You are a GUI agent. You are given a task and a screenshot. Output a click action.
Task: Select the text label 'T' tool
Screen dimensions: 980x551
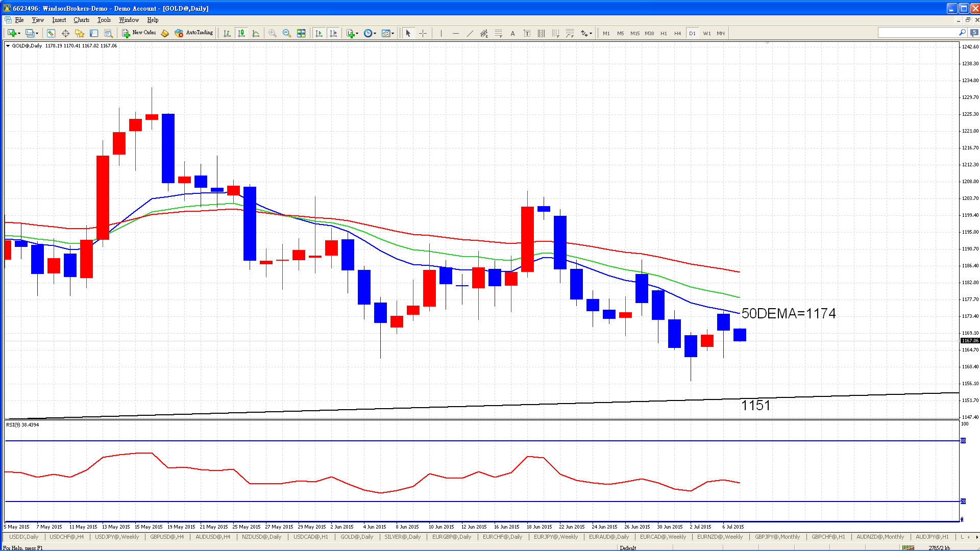coord(527,33)
